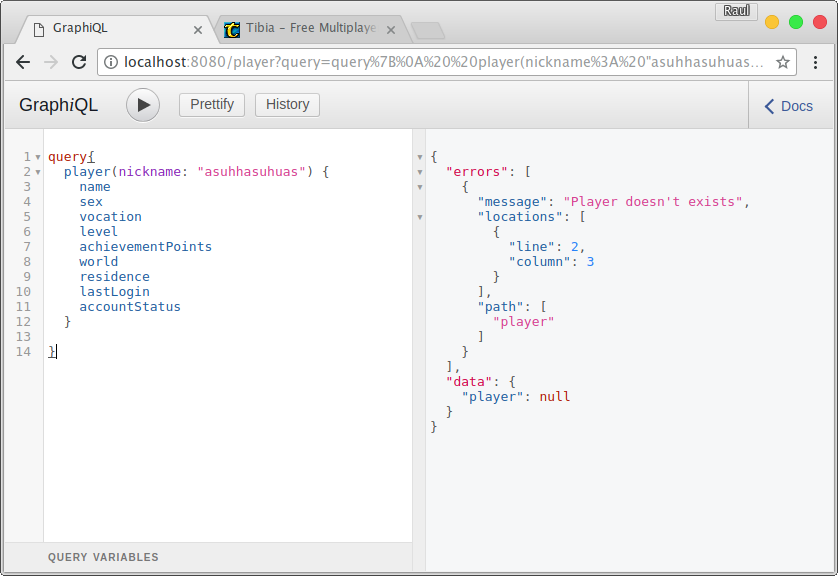Screen dimensions: 838x576
Task: Click the vocation field on line 5
Action: click(x=111, y=216)
